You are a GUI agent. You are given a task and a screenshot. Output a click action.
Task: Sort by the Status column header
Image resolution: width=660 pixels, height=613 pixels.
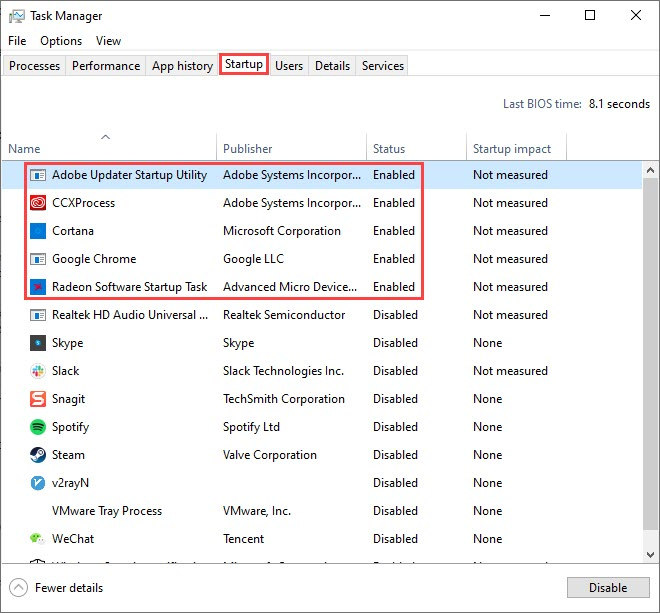point(416,149)
